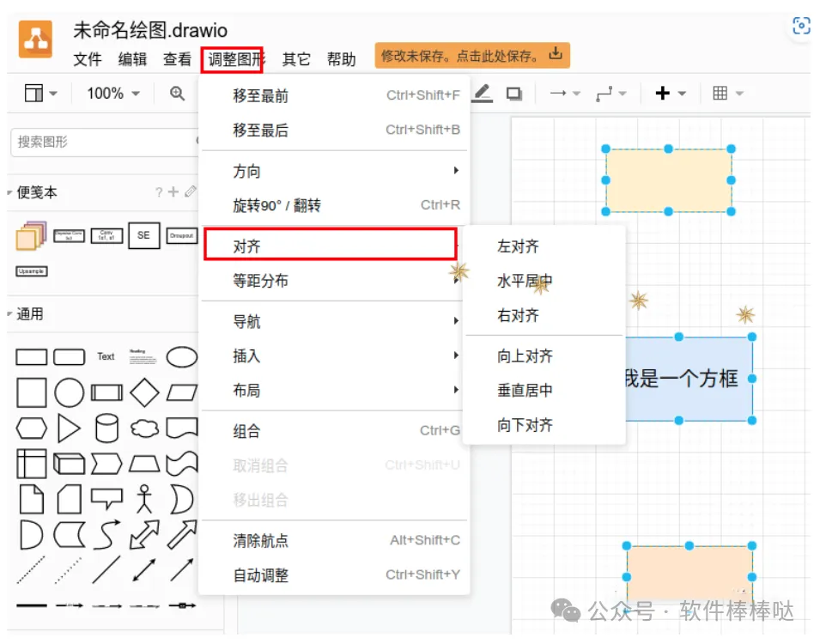Click the zoom in magnifier icon

tap(177, 93)
